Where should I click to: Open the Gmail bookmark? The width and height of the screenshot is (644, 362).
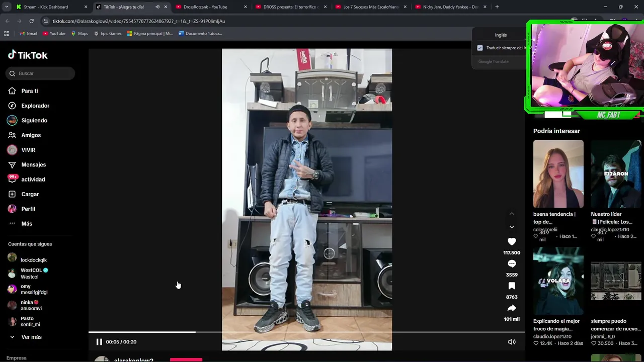(x=28, y=34)
